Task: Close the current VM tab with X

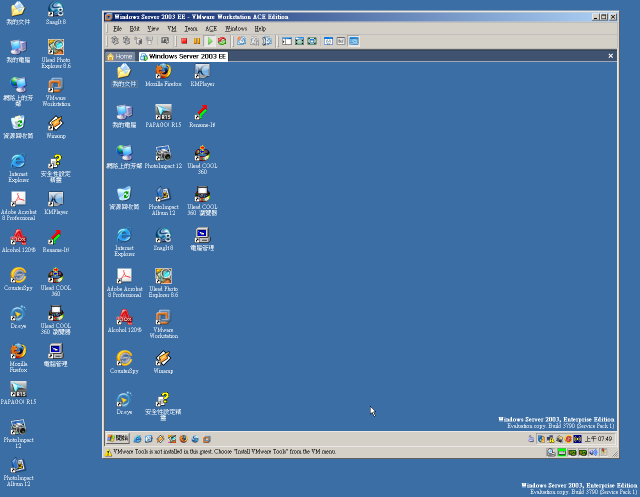Action: (x=611, y=56)
